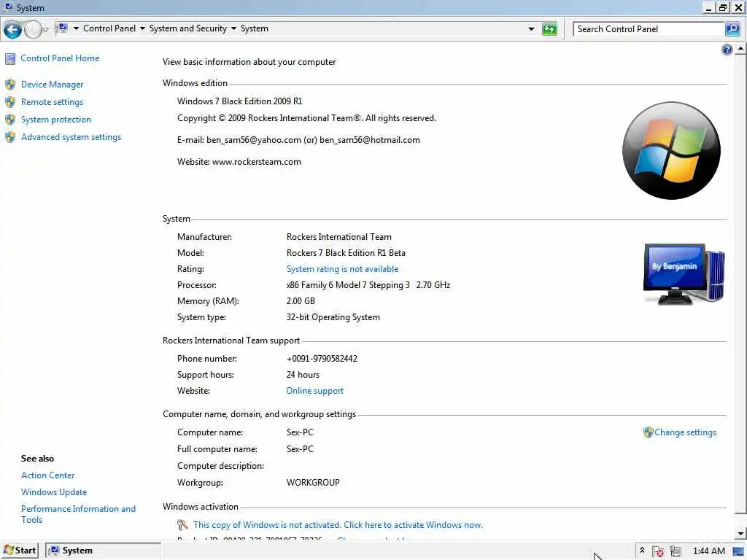The height and width of the screenshot is (560, 747).
Task: Click the 'Windows 7 Black Edition 2009 R1' text
Action: 239,101
